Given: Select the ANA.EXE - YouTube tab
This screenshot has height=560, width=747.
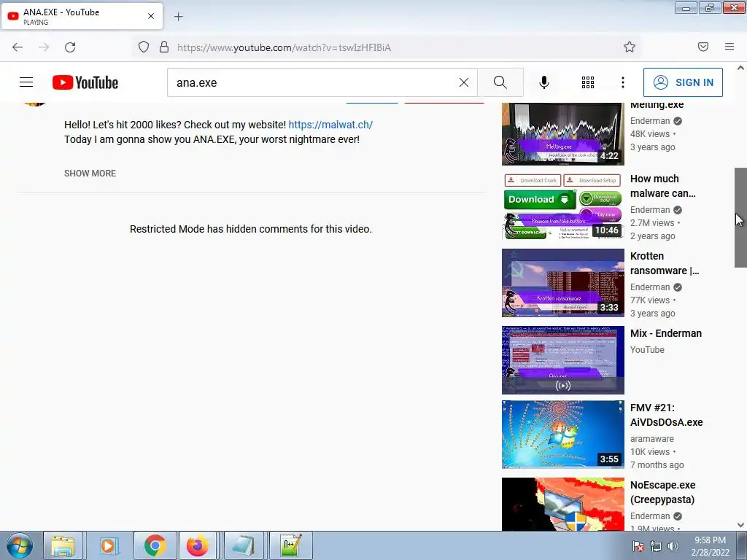Looking at the screenshot, I should pos(82,16).
